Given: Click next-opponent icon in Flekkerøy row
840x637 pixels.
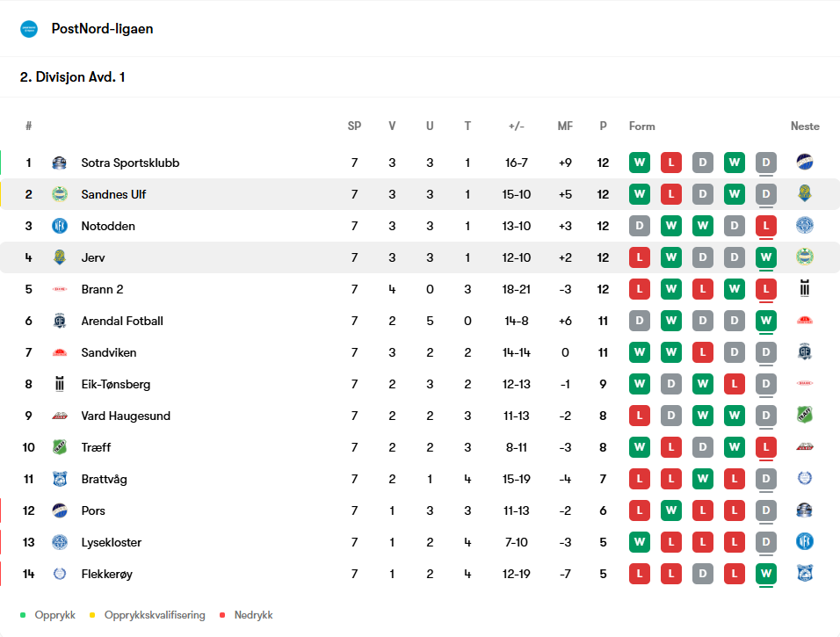Looking at the screenshot, I should 805,573.
